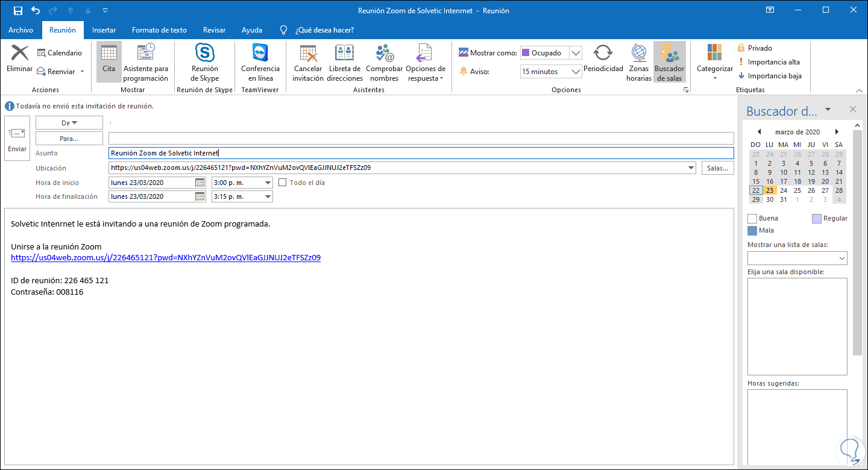Open the Aviso reminder dropdown
Image resolution: width=868 pixels, height=470 pixels.
(x=576, y=72)
